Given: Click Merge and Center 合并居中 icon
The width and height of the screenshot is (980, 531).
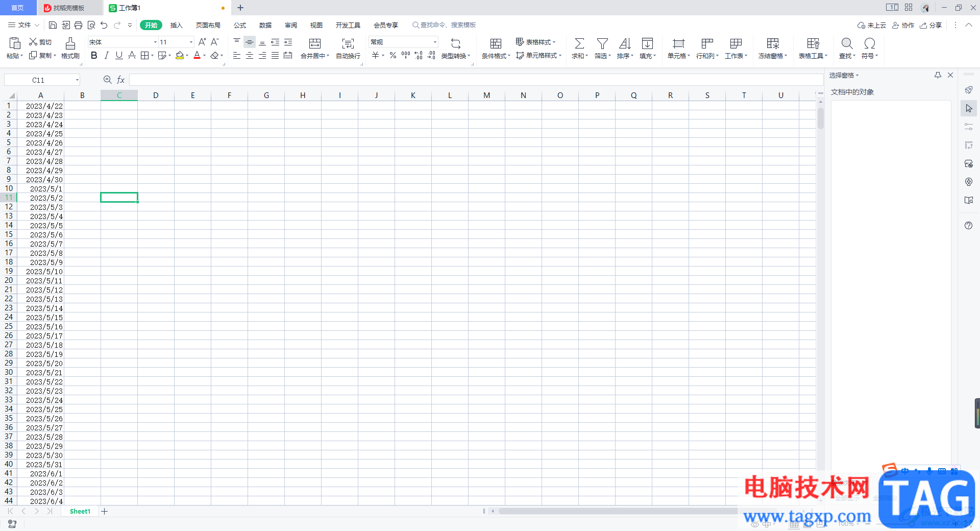Looking at the screenshot, I should 315,43.
